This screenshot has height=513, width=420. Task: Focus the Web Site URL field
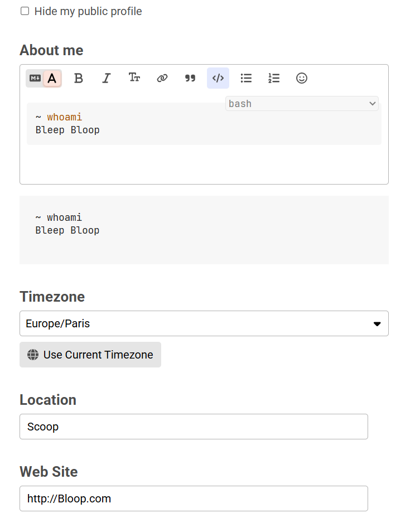click(194, 499)
